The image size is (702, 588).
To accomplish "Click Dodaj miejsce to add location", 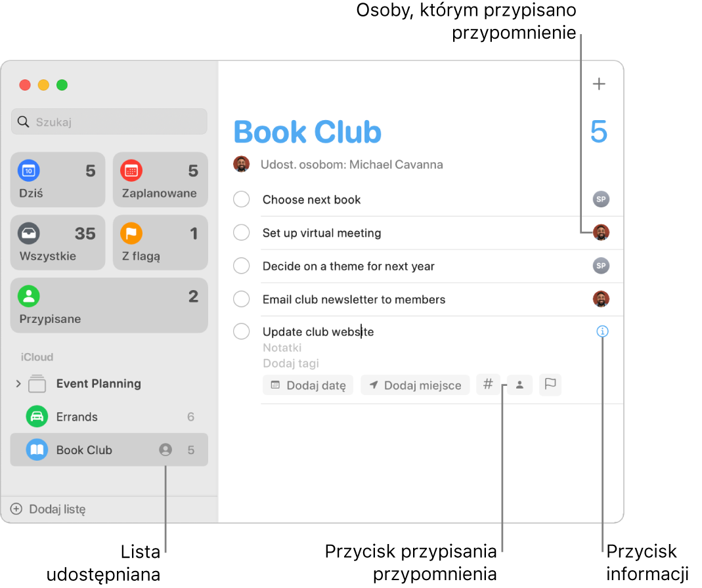I will coord(415,385).
